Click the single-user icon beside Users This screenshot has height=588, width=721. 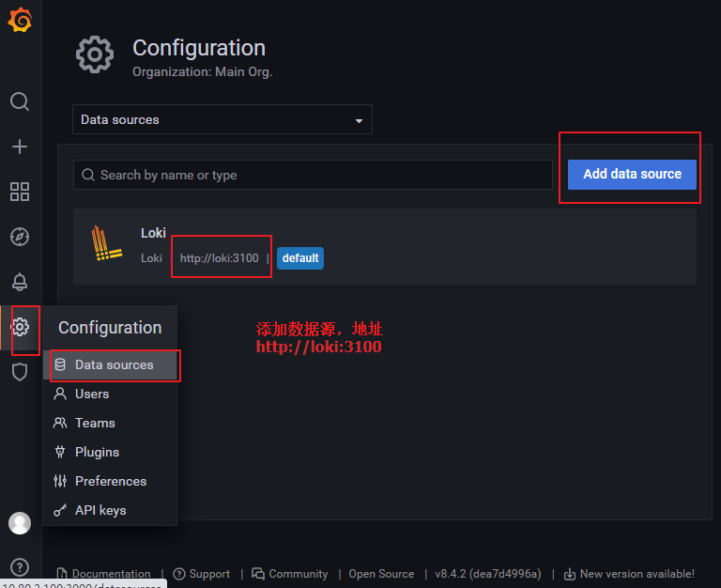[60, 394]
